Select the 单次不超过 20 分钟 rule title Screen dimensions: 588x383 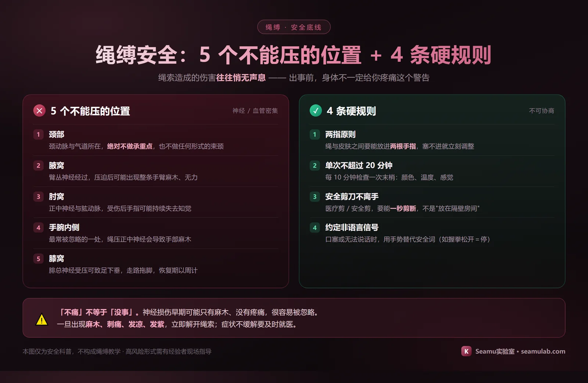coord(359,166)
